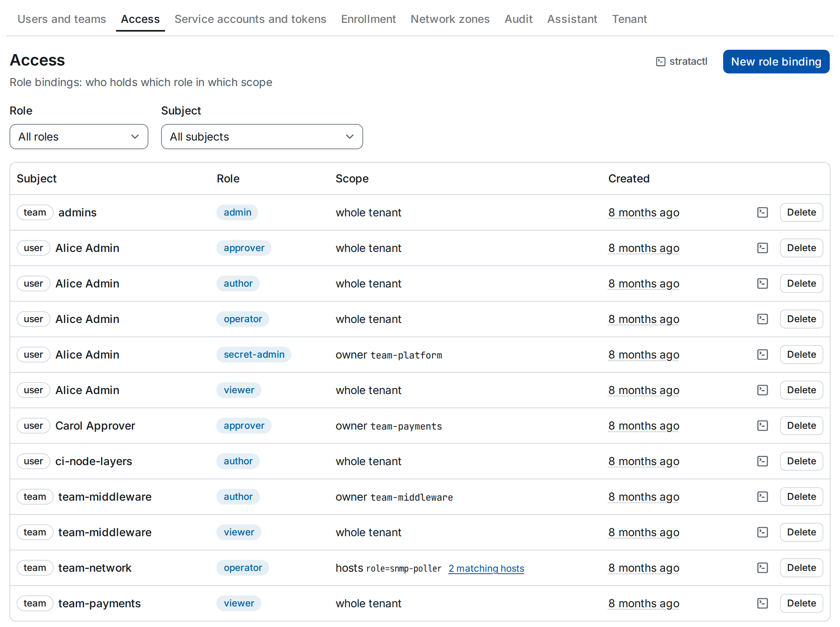Open the Tenant tab
The height and width of the screenshot is (627, 840).
[629, 19]
